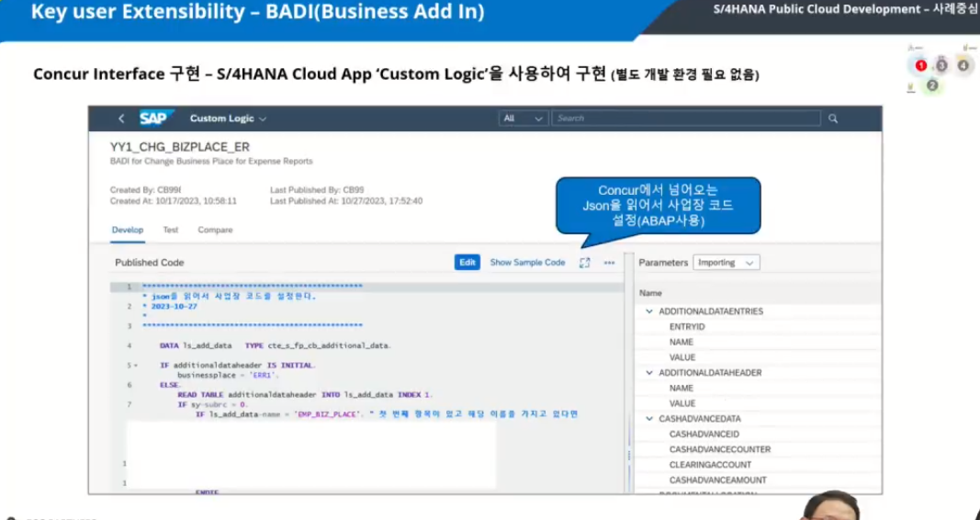Screen dimensions: 980x520
Task: Click the blue Edit button
Action: pos(467,263)
